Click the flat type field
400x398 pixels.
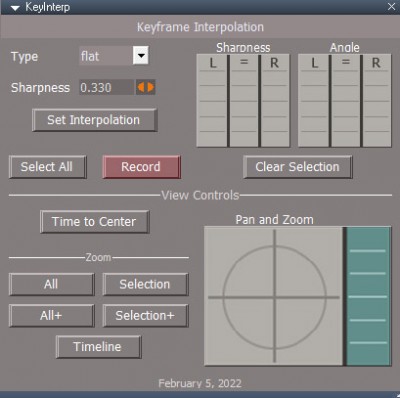tap(106, 56)
